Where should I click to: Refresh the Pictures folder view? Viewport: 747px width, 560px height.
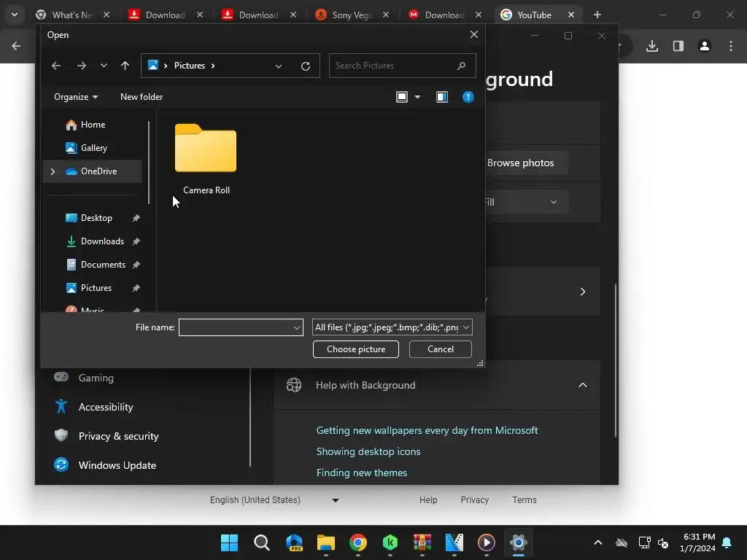click(306, 66)
